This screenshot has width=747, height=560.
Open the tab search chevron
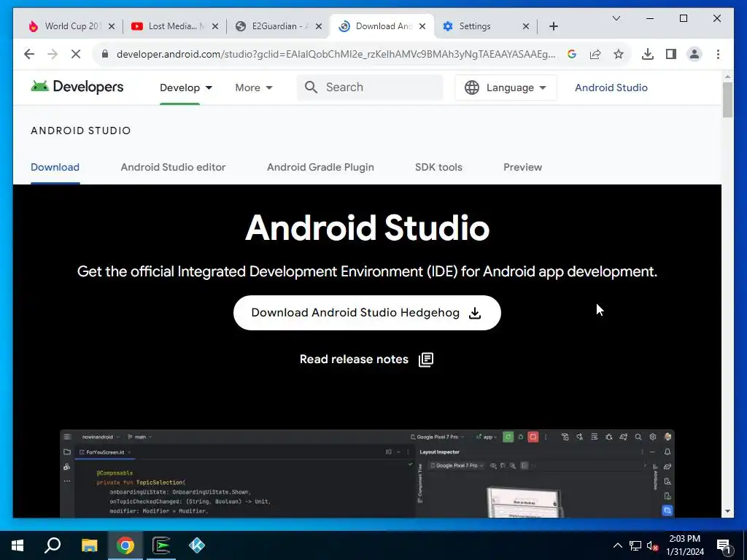pyautogui.click(x=616, y=18)
